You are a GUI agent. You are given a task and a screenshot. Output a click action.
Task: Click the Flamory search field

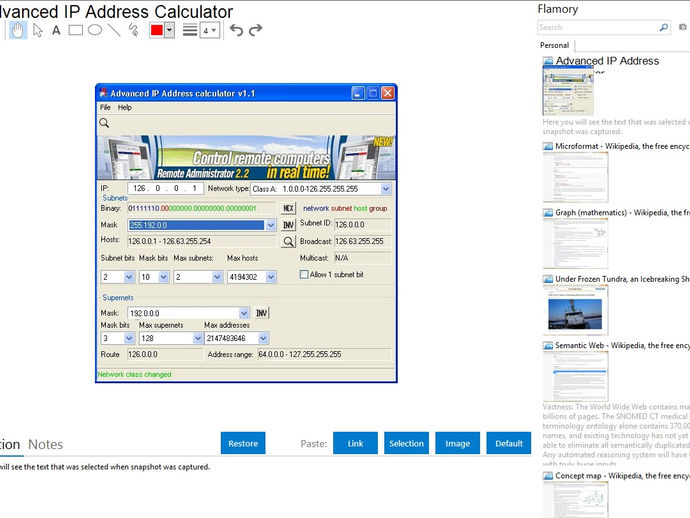pyautogui.click(x=598, y=27)
